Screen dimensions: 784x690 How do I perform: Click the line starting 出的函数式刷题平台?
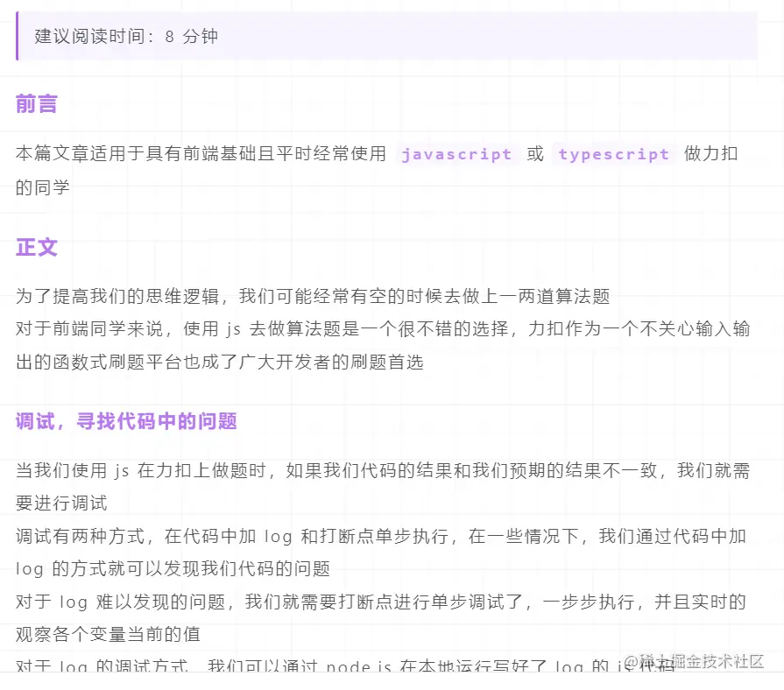click(x=220, y=362)
